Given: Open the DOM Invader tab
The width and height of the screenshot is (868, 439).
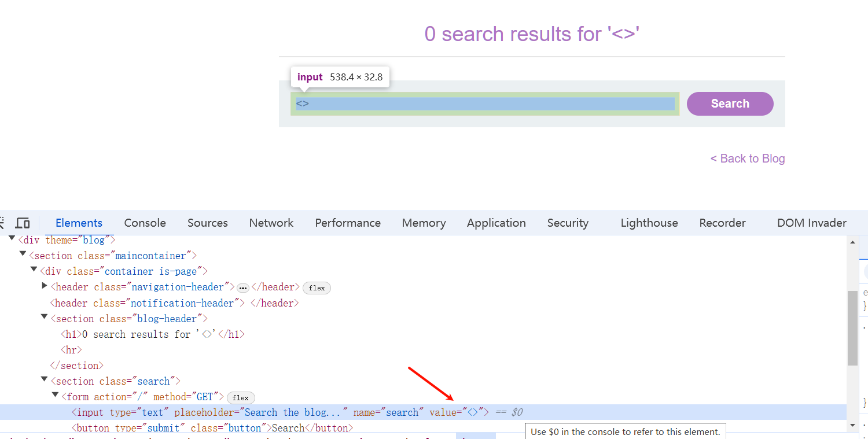Looking at the screenshot, I should (x=811, y=223).
